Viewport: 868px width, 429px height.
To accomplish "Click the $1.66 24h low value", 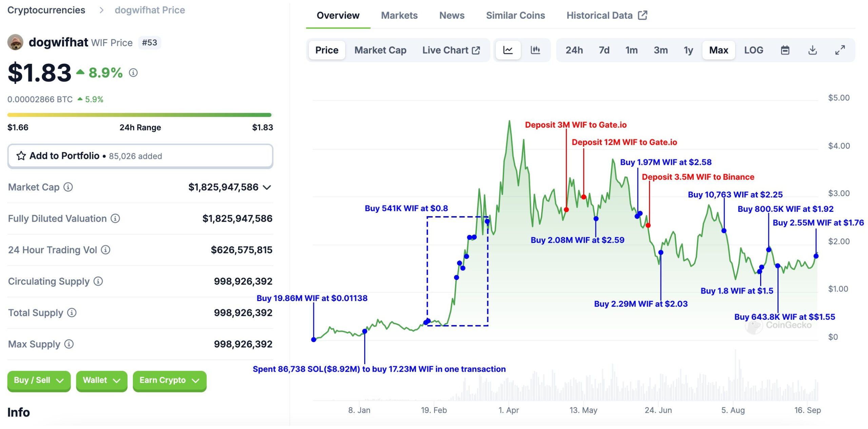I will click(x=18, y=127).
